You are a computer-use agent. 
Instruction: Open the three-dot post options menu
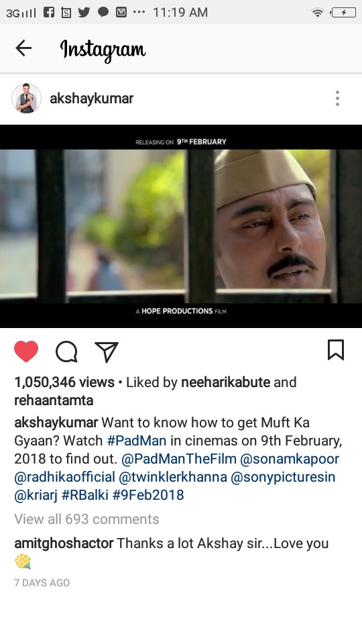[337, 99]
